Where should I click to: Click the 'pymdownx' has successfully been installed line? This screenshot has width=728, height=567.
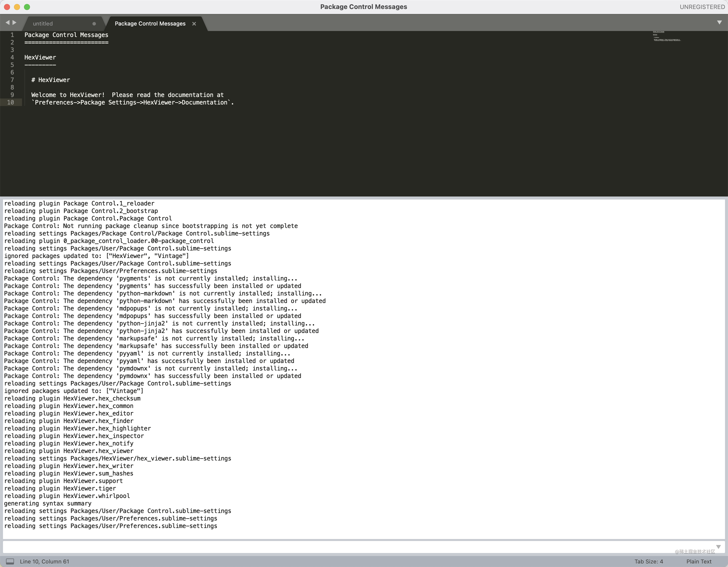click(153, 376)
